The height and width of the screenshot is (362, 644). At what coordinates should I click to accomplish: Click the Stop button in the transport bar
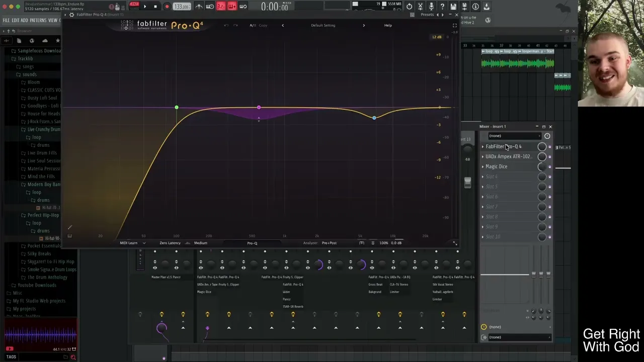point(155,7)
